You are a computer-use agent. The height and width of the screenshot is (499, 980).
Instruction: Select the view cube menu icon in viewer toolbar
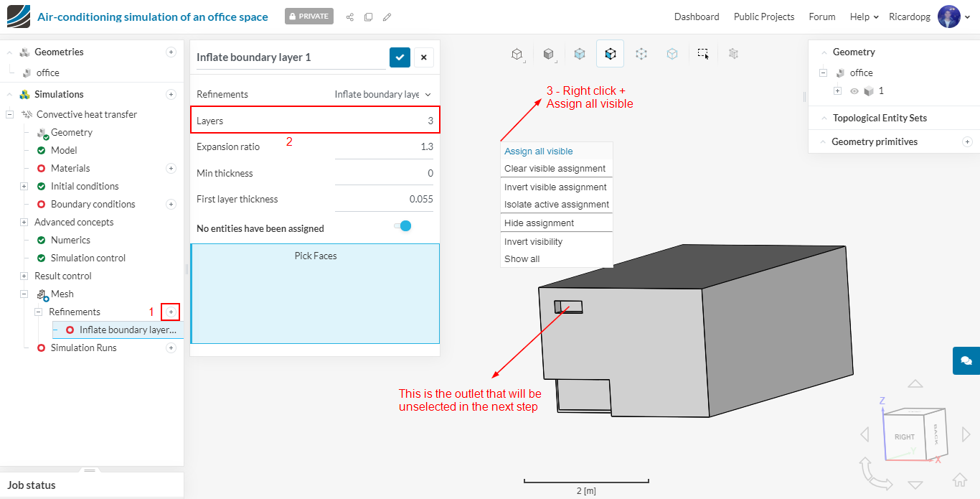click(x=517, y=54)
